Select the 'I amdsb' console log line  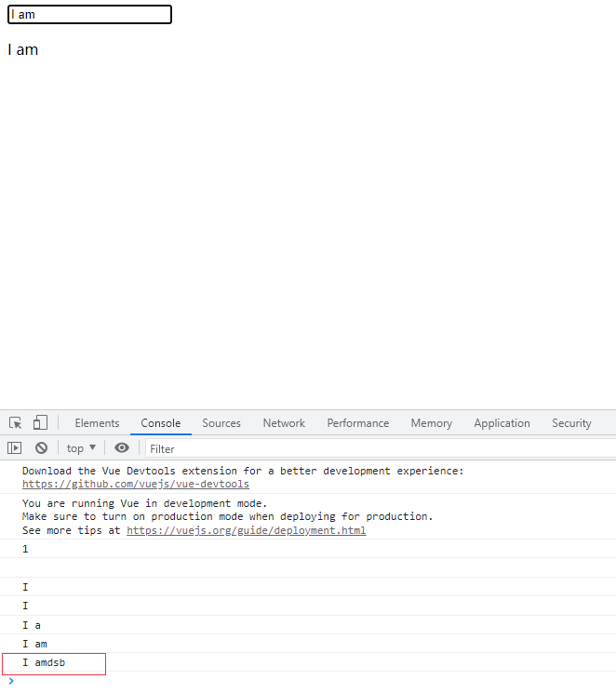[x=308, y=662]
